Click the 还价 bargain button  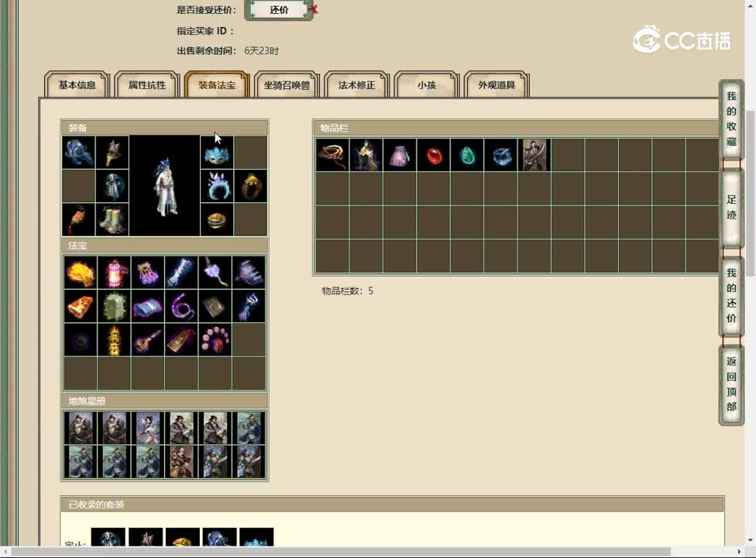[x=279, y=10]
